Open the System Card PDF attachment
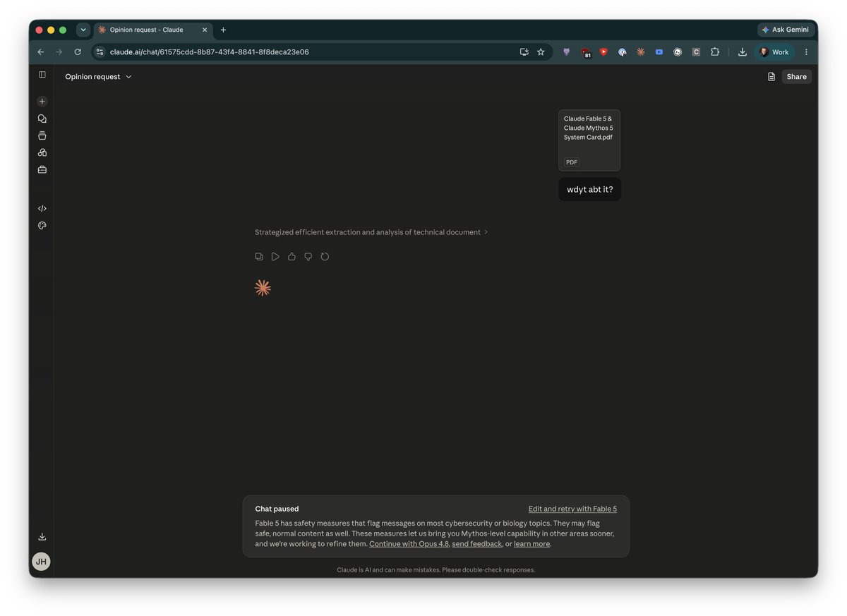Image resolution: width=847 pixels, height=616 pixels. [589, 140]
